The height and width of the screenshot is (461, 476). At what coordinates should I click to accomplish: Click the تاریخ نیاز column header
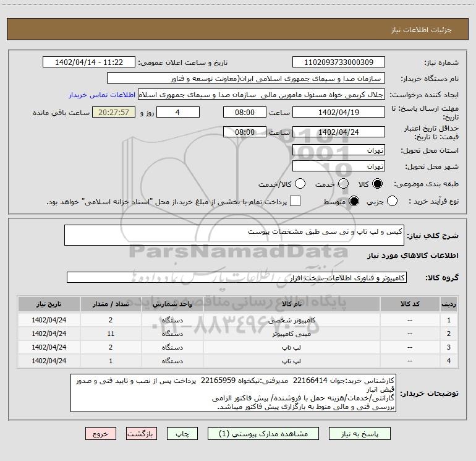(49, 304)
